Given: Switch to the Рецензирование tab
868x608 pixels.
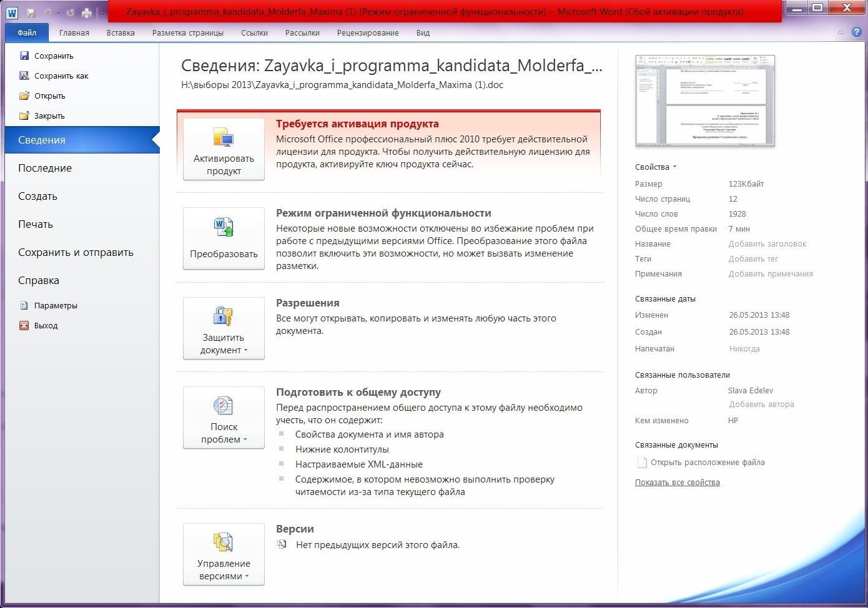Looking at the screenshot, I should 368,32.
